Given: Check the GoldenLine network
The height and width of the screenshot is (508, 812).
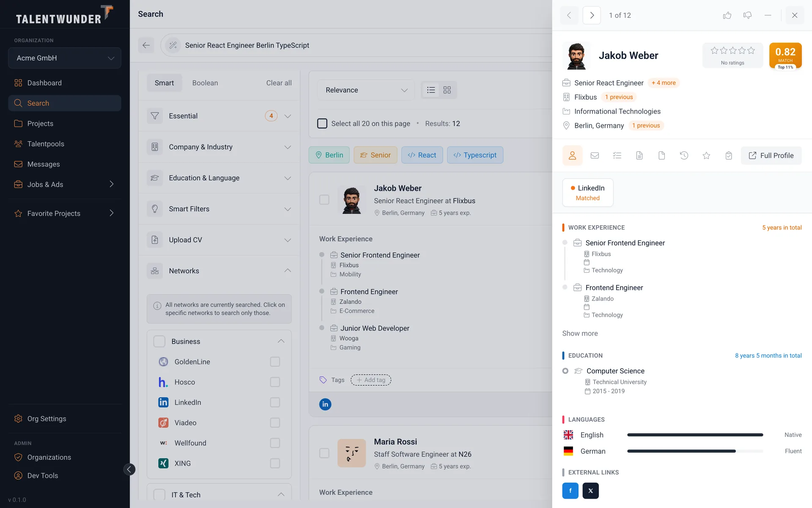Looking at the screenshot, I should (275, 362).
